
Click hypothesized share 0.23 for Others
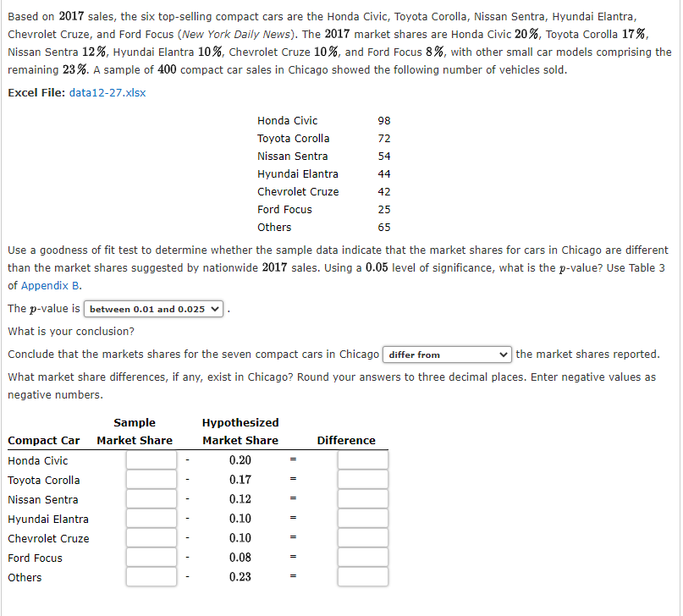[x=240, y=577]
